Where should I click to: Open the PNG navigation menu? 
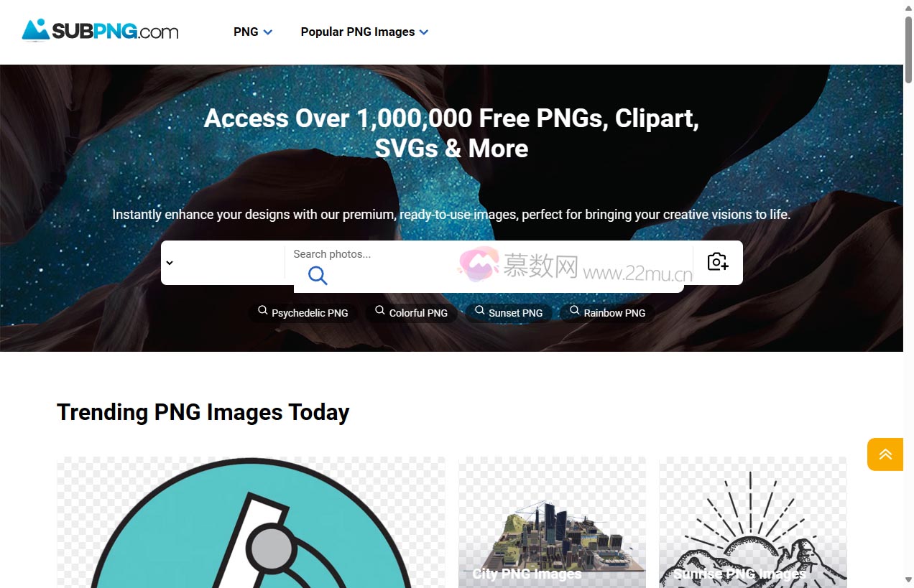pyautogui.click(x=253, y=32)
